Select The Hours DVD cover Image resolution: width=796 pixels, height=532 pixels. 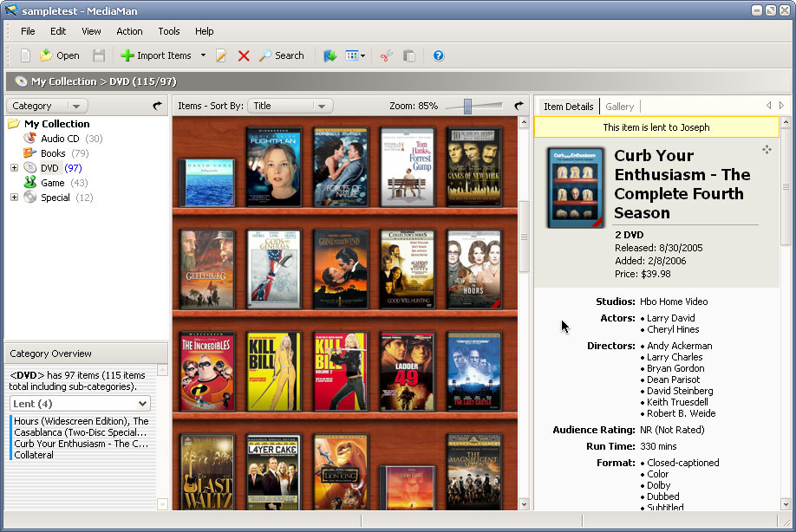[x=473, y=269]
